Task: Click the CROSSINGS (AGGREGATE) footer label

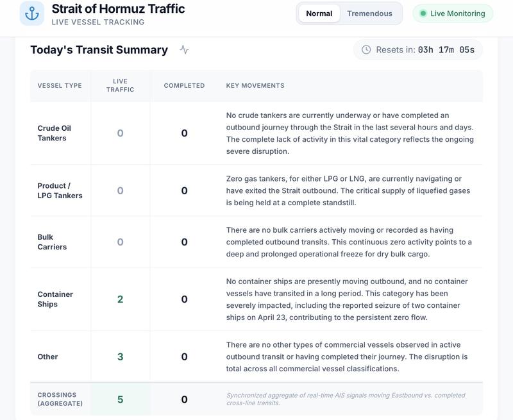Action: coord(60,399)
